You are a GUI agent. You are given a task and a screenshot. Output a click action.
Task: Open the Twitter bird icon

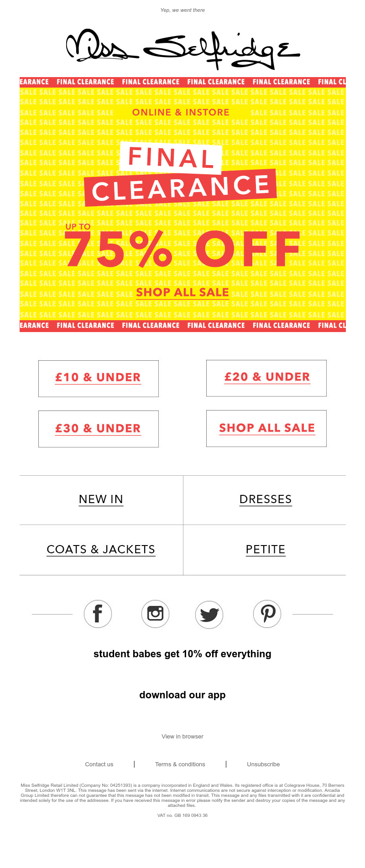(209, 614)
